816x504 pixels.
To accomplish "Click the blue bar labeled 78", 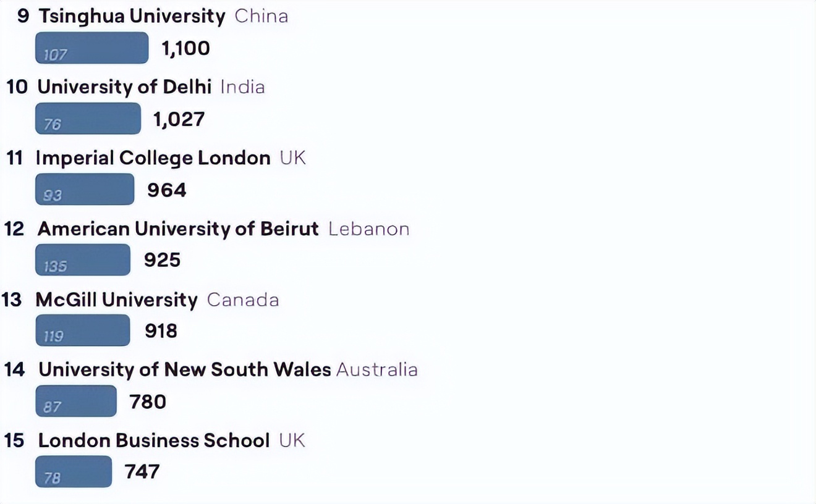I will [x=73, y=472].
